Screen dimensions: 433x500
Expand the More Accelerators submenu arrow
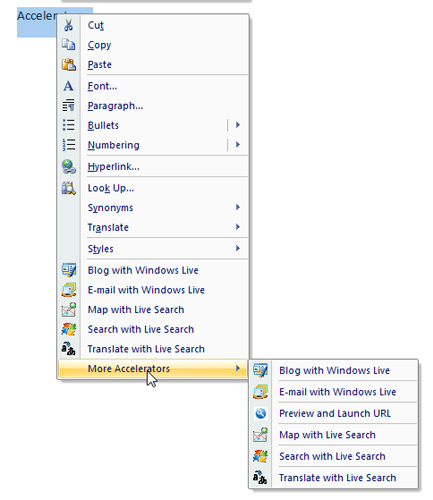(238, 368)
